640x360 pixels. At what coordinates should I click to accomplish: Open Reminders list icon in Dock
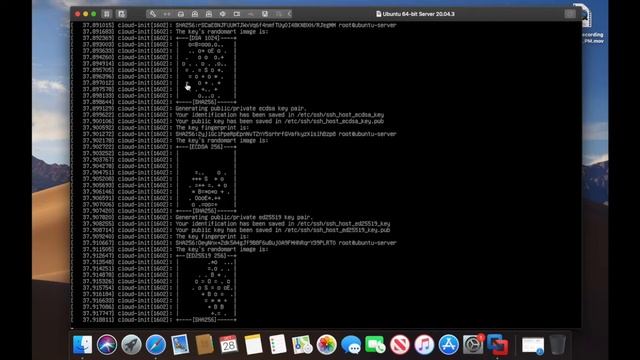(x=278, y=345)
